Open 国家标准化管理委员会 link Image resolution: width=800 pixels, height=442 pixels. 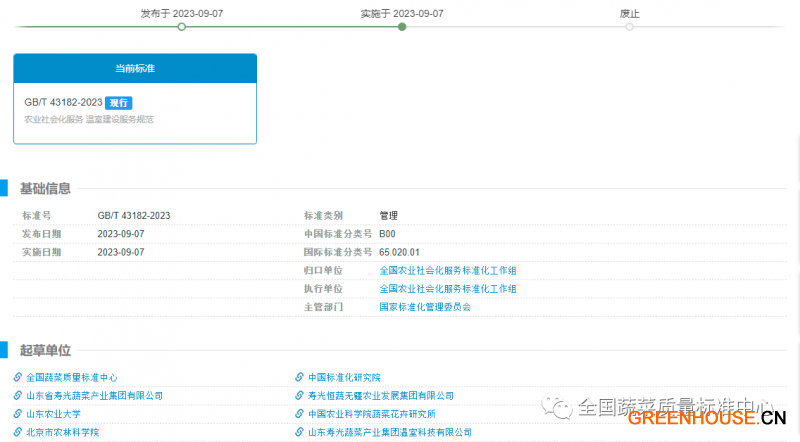tap(425, 307)
